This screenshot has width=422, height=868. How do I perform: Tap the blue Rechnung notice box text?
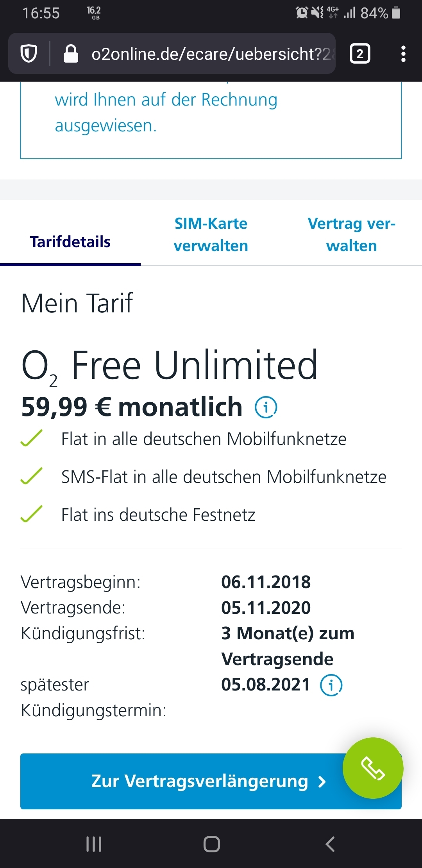point(166,113)
